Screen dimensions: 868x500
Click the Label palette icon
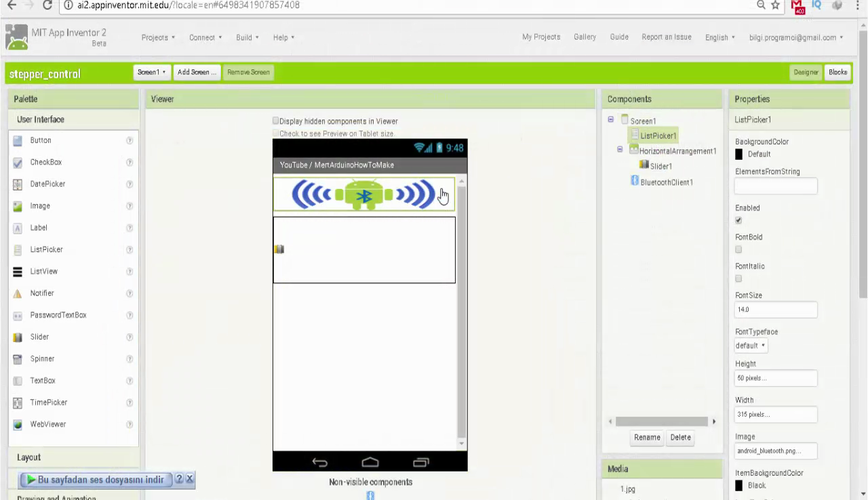(x=18, y=228)
